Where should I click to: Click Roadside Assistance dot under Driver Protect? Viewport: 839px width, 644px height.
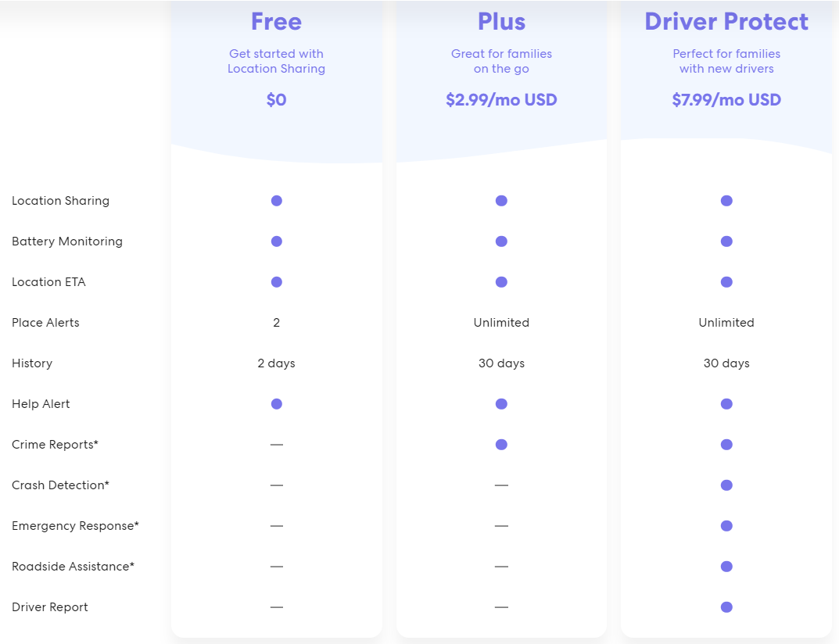[726, 567]
